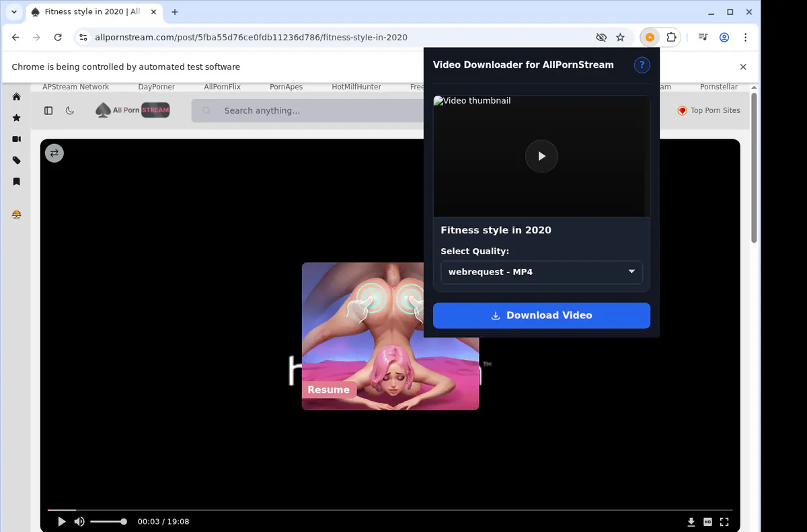Reload the current page
The width and height of the screenshot is (807, 532).
(x=58, y=38)
